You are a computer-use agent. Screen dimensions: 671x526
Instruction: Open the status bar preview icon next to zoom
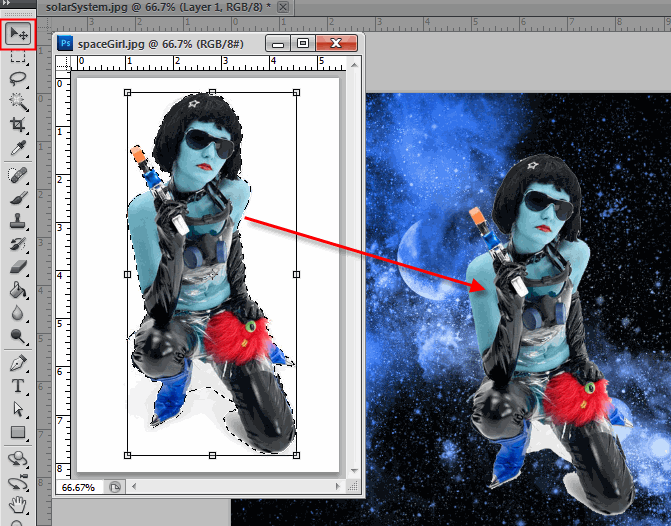(115, 487)
